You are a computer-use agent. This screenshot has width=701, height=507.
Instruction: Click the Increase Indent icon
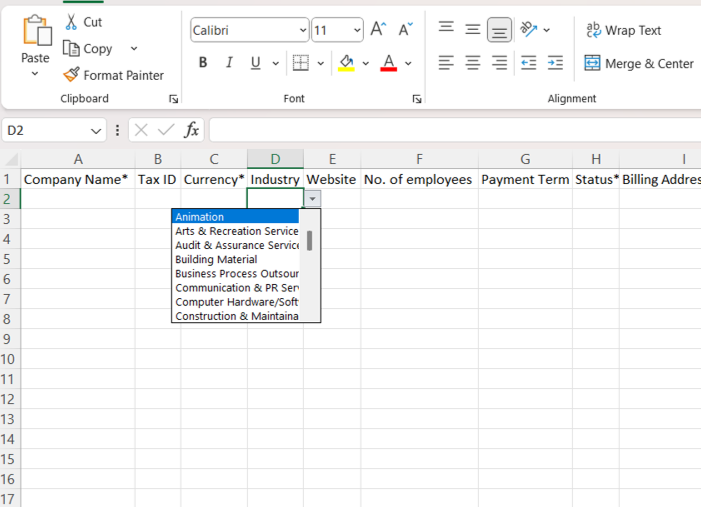point(555,63)
